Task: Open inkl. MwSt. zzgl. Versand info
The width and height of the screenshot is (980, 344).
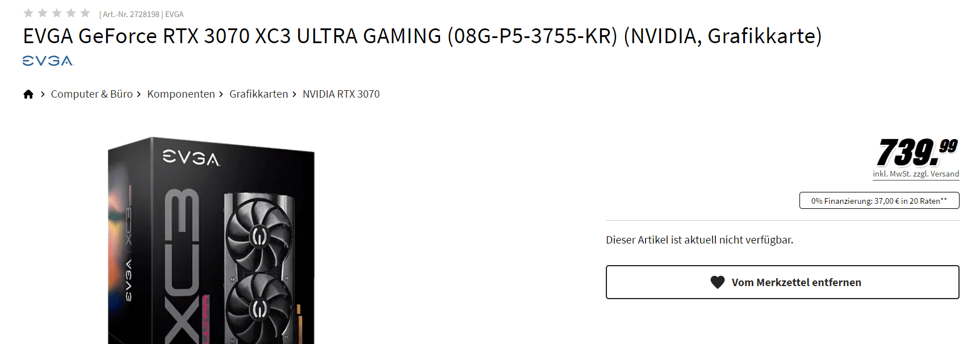Action: click(x=916, y=174)
